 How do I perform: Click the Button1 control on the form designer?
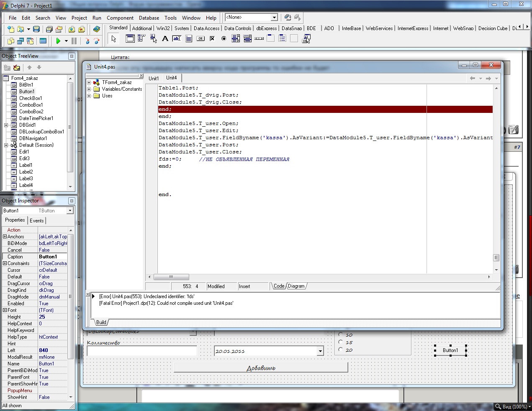coord(450,350)
